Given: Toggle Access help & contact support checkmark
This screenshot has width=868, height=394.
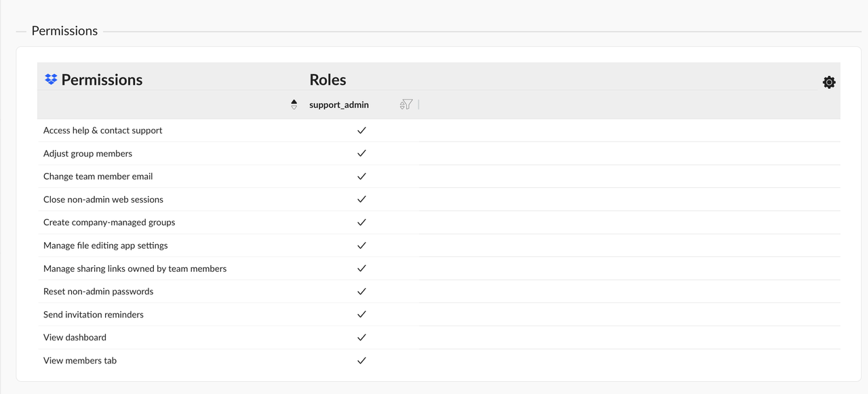Looking at the screenshot, I should (361, 130).
